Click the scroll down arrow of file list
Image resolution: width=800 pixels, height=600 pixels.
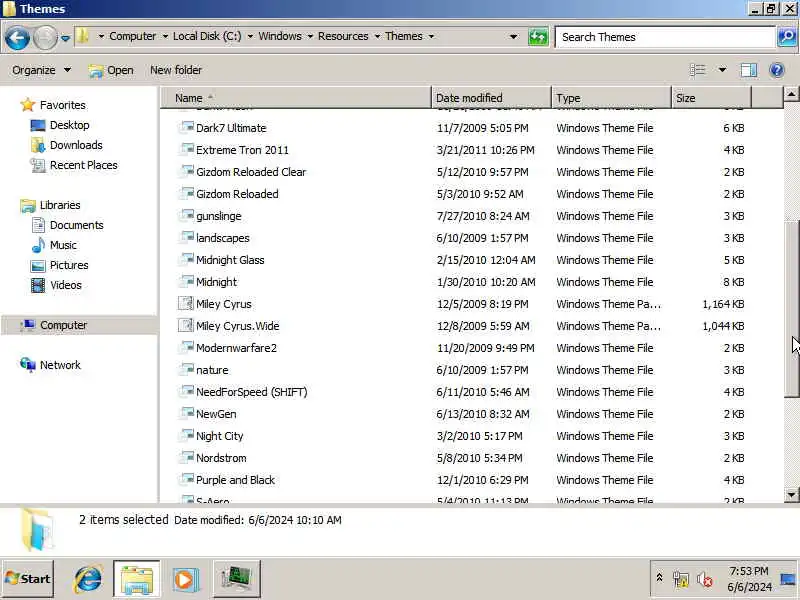tap(791, 494)
